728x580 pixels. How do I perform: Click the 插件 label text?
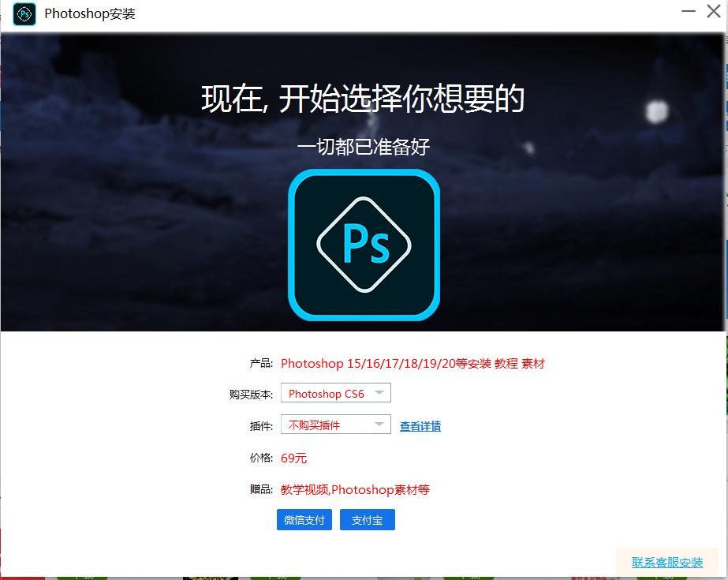[260, 424]
